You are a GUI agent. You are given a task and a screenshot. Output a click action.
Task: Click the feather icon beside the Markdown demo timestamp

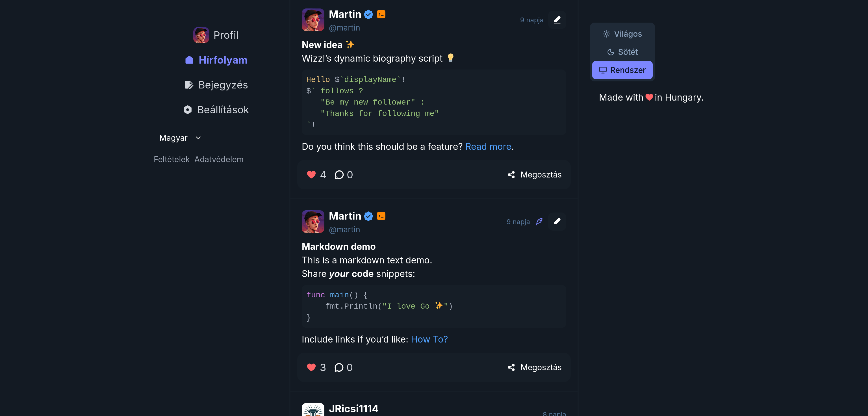(x=539, y=222)
